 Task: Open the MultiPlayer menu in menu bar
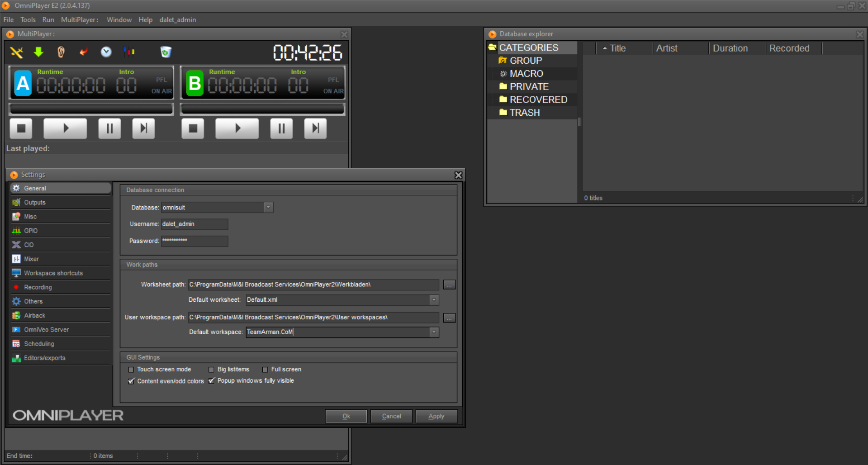(80, 20)
